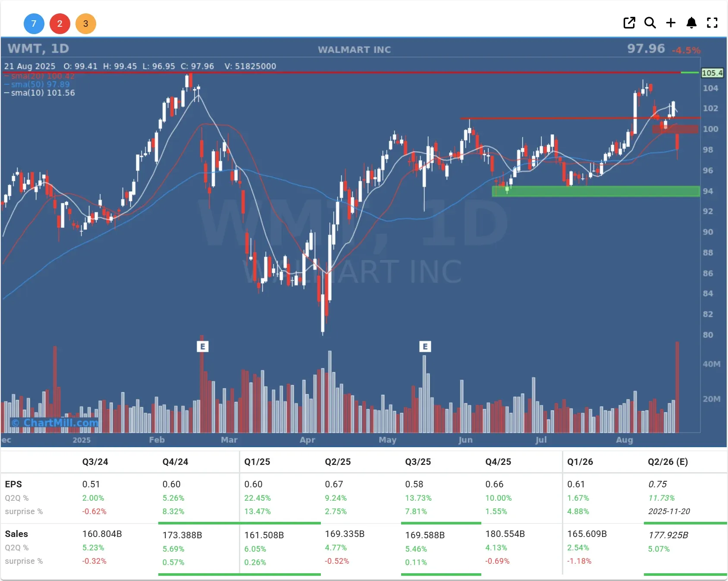
Task: Click the Sales row label
Action: pos(16,534)
